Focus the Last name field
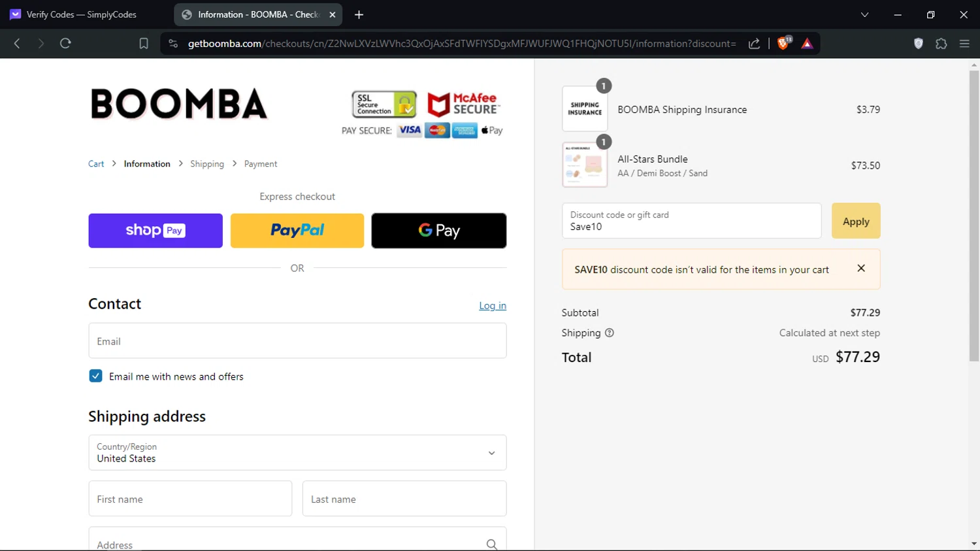The width and height of the screenshot is (980, 551). tap(404, 499)
